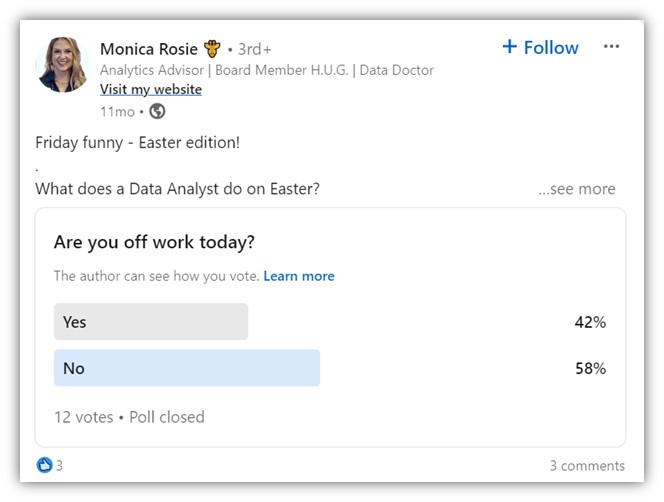664x502 pixels.
Task: Select the Yes poll option bar
Action: 151,322
